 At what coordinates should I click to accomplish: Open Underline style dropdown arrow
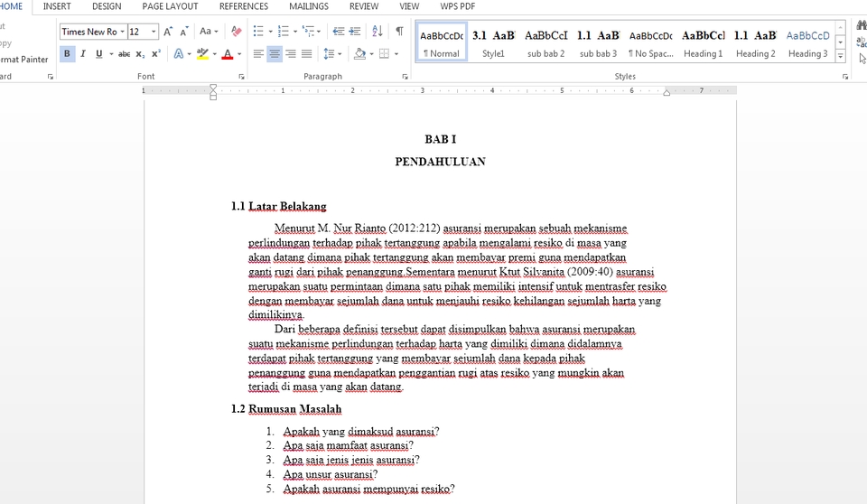click(x=111, y=54)
